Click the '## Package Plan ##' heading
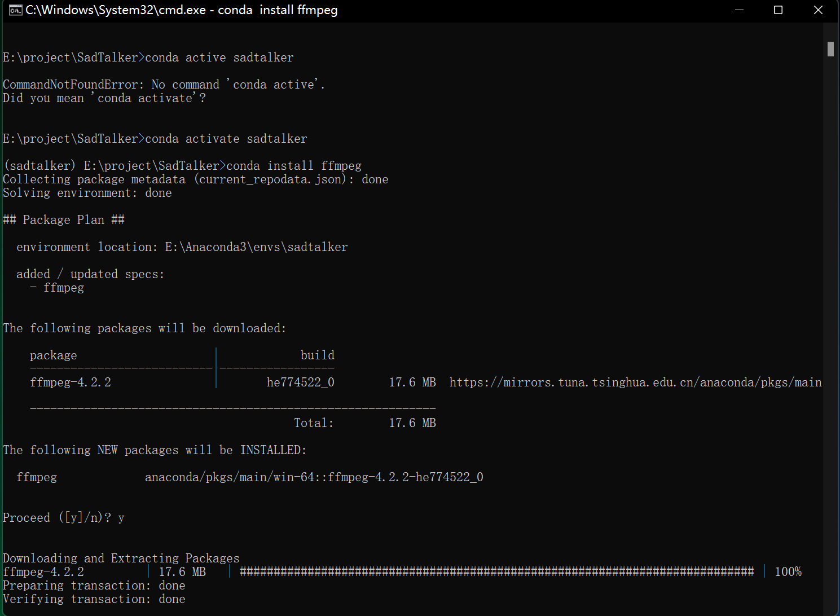Viewport: 840px width, 616px height. pyautogui.click(x=63, y=220)
